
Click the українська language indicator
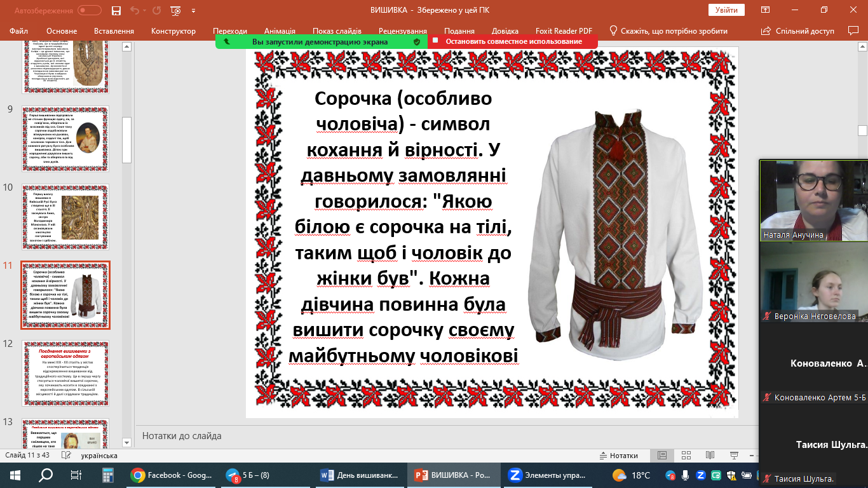[99, 456]
